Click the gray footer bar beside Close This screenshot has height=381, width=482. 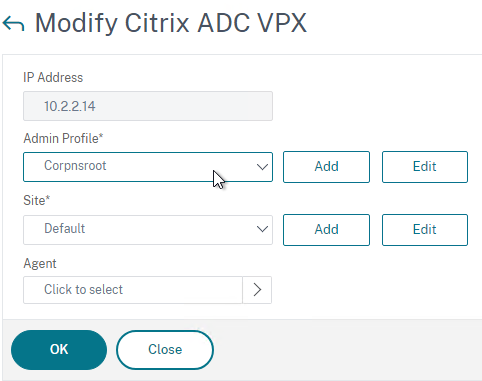(347, 350)
